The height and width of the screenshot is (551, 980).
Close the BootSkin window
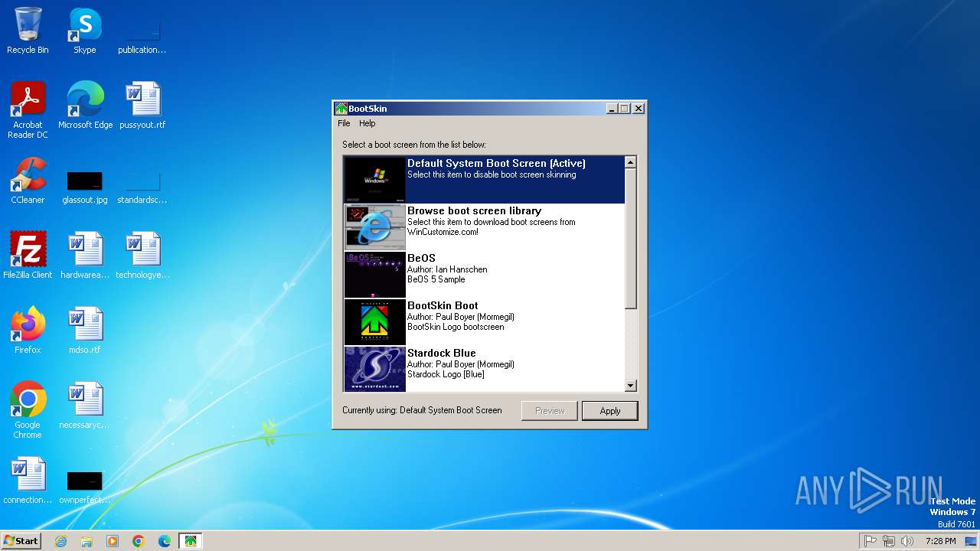(x=639, y=109)
